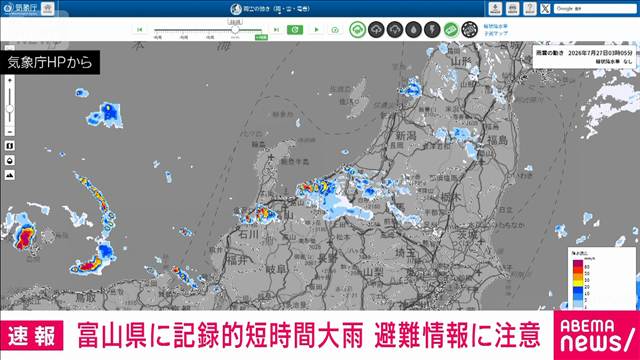Click the map zoom slider handle

(10, 109)
